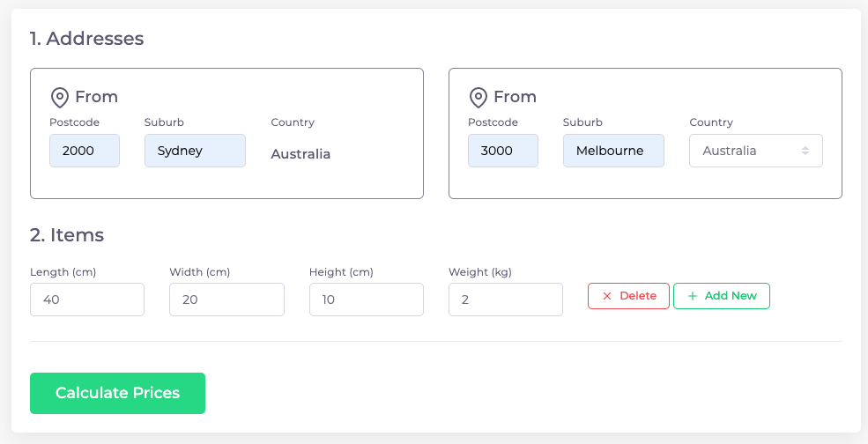The height and width of the screenshot is (444, 868).
Task: Click the Width (cm) input field
Action: [x=227, y=300]
